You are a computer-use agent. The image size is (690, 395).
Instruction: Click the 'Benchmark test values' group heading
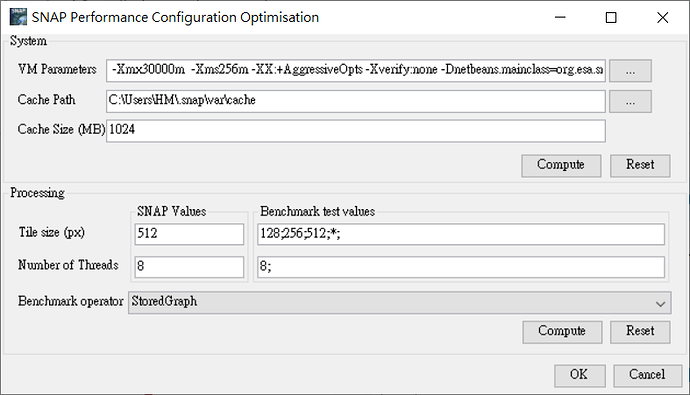[x=318, y=212]
